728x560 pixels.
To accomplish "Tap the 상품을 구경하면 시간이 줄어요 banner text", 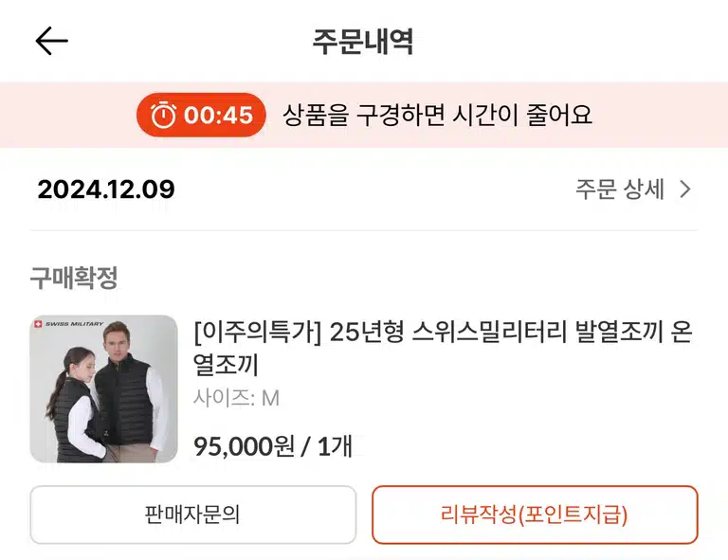I will tap(437, 115).
